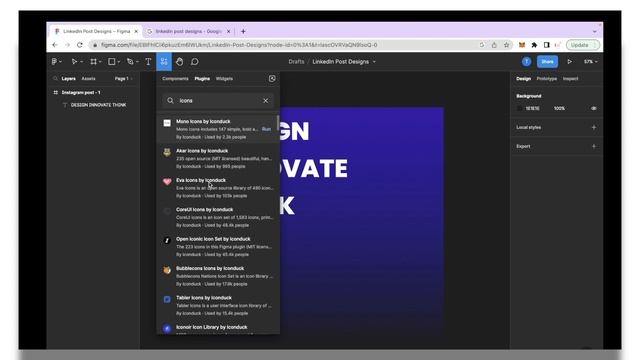
Task: Open the Inspect tab
Action: click(x=570, y=78)
